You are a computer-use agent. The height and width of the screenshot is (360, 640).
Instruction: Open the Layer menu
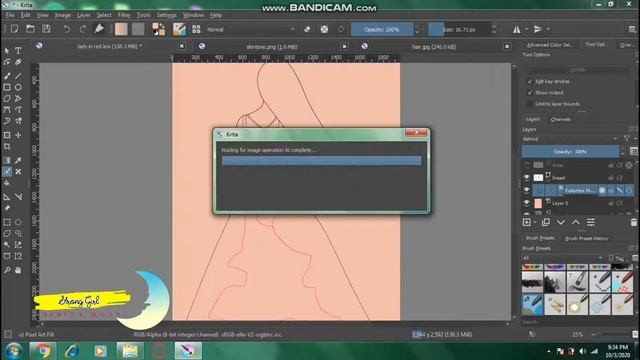tap(84, 15)
